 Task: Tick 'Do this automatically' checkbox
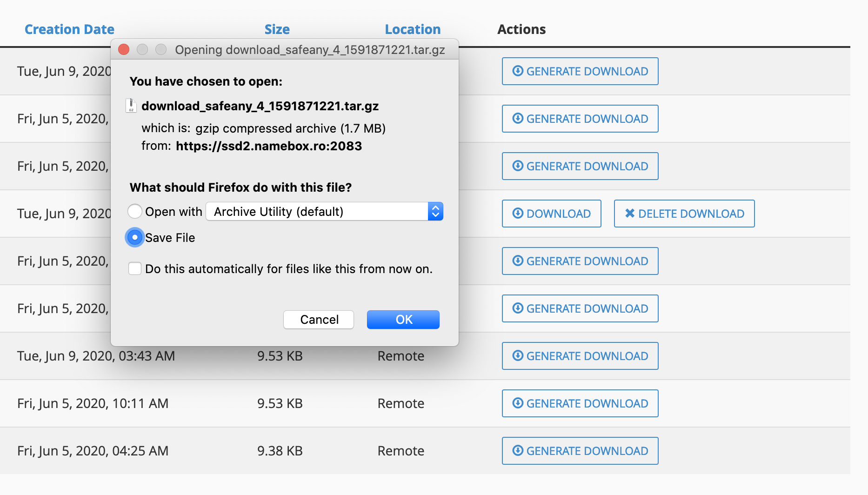coord(135,269)
